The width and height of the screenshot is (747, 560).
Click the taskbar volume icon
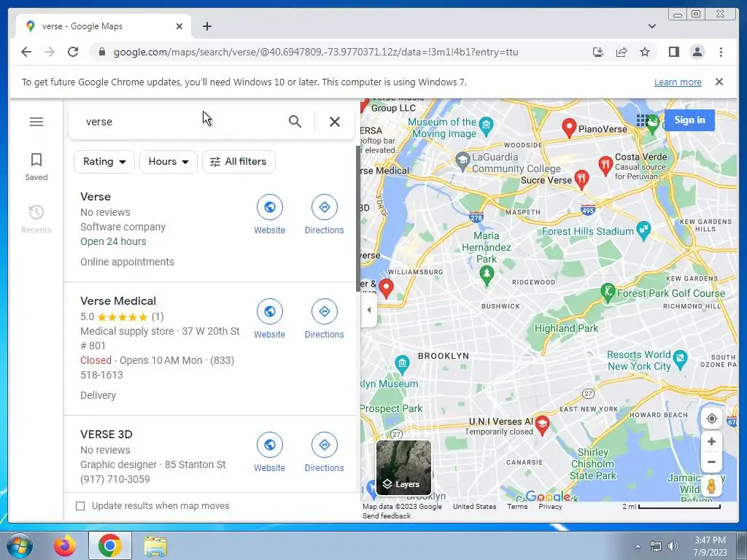673,546
